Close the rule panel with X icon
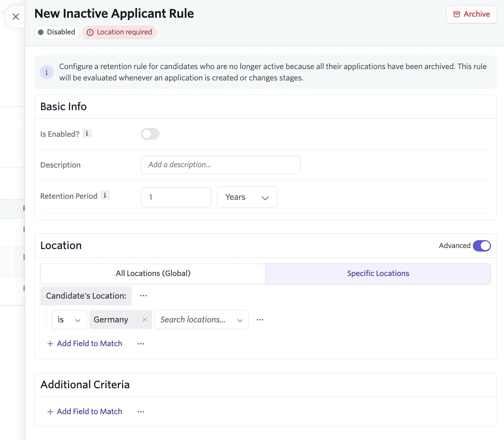The image size is (504, 440). 16,17
